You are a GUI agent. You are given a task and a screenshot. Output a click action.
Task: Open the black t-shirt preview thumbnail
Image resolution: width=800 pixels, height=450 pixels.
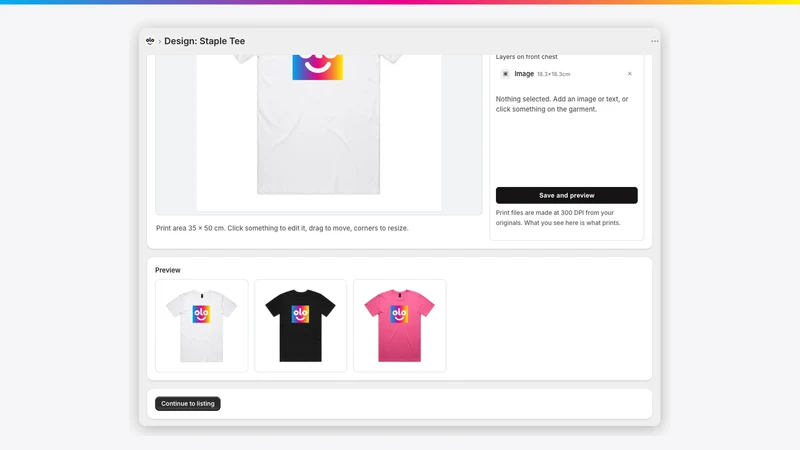(x=301, y=326)
